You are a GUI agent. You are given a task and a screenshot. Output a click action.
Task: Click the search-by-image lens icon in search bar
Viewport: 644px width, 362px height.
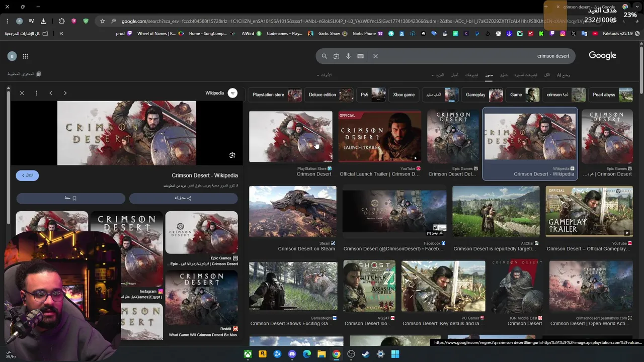(x=336, y=56)
